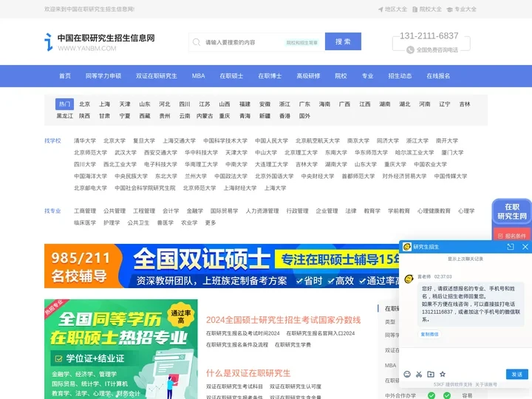The image size is (532, 399).
Task: Select the 上海 region
Action: click(x=104, y=104)
